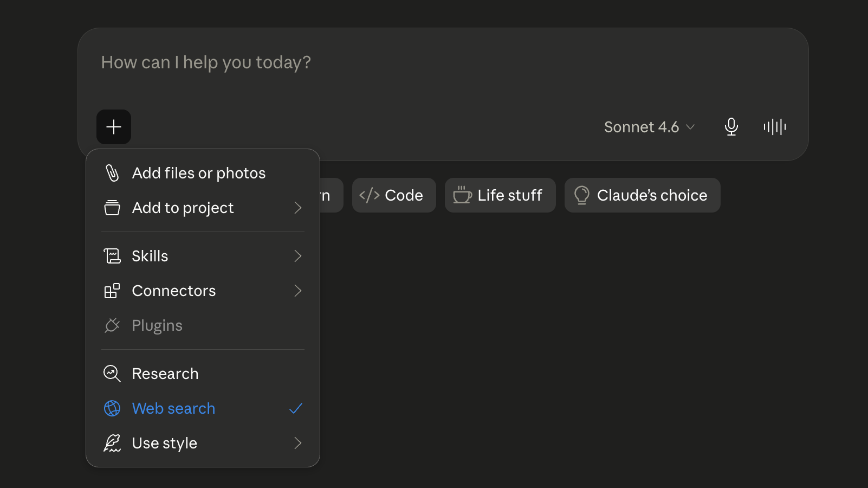Select the Web search label

173,408
